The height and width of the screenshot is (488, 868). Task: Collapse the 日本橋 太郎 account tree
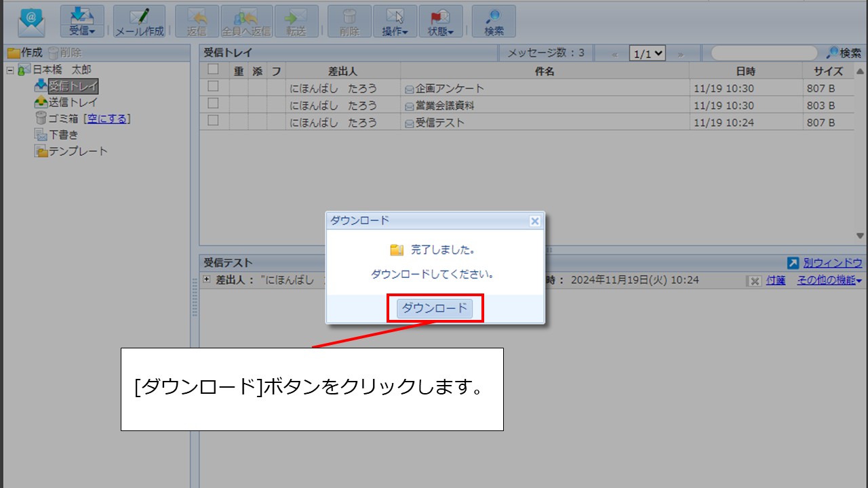tap(10, 69)
